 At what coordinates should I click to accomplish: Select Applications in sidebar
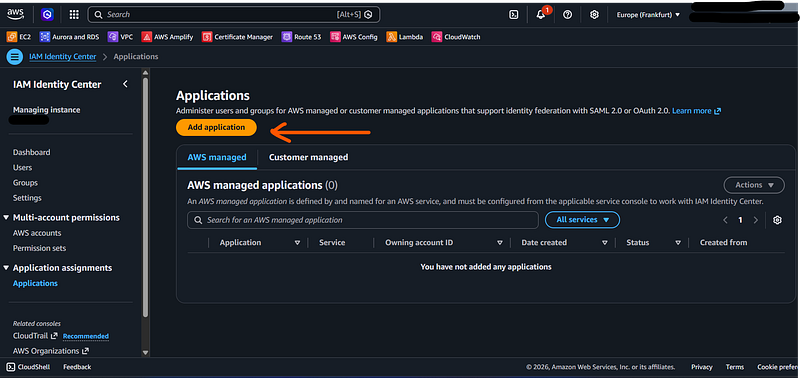35,283
